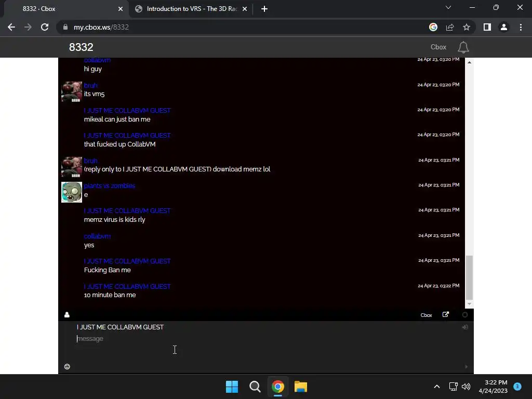
Task: Click the browser forward arrow
Action: 28,27
